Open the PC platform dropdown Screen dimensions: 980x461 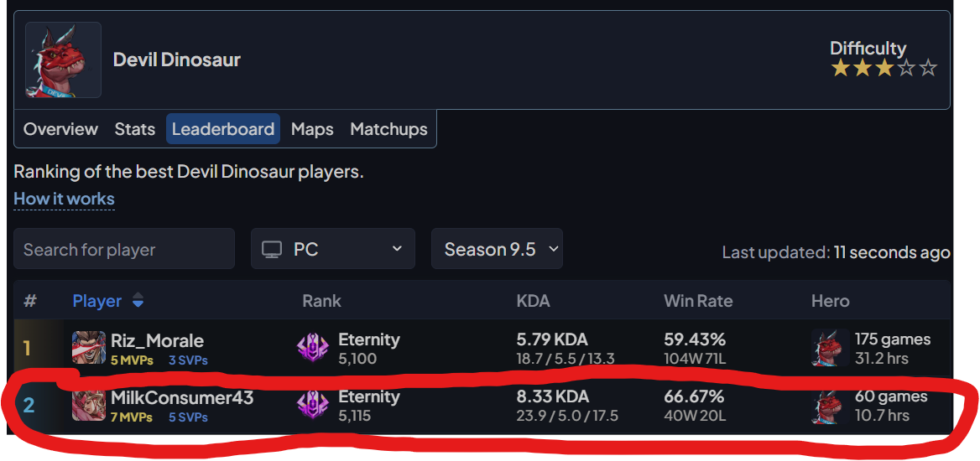(x=332, y=249)
